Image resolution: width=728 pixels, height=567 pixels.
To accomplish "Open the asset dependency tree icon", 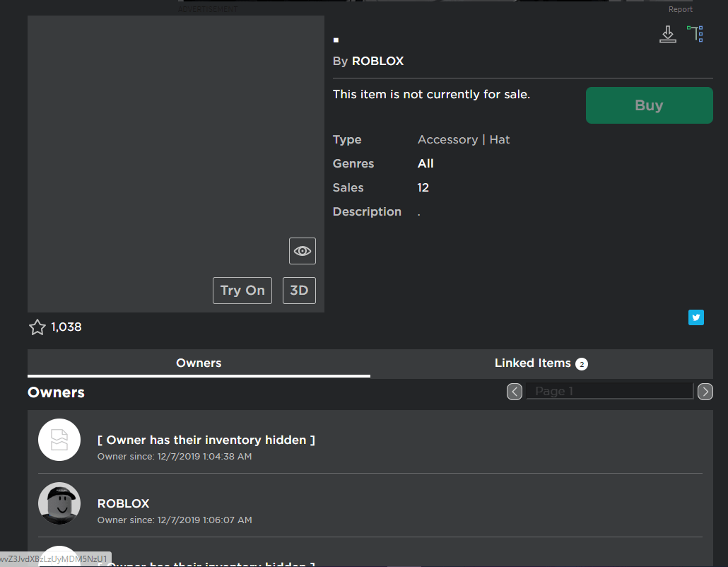I will [x=695, y=34].
